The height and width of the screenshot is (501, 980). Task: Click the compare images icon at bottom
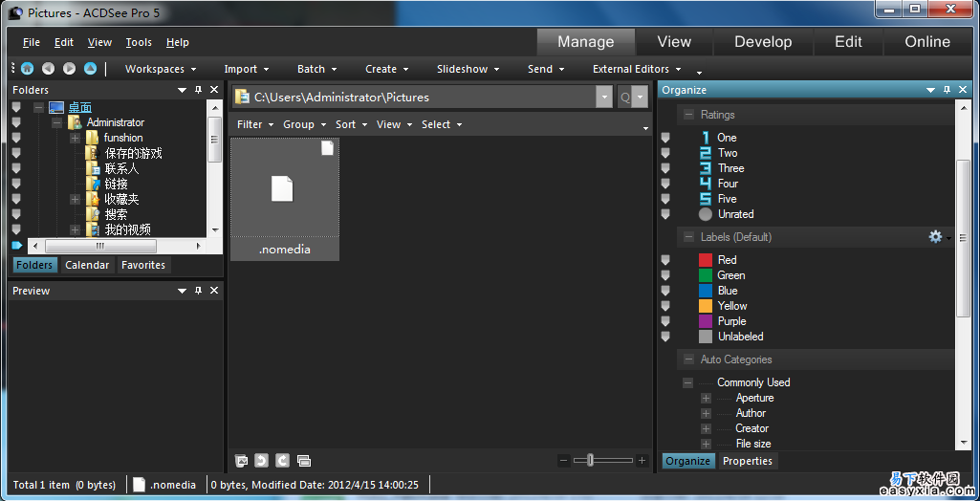pos(304,461)
